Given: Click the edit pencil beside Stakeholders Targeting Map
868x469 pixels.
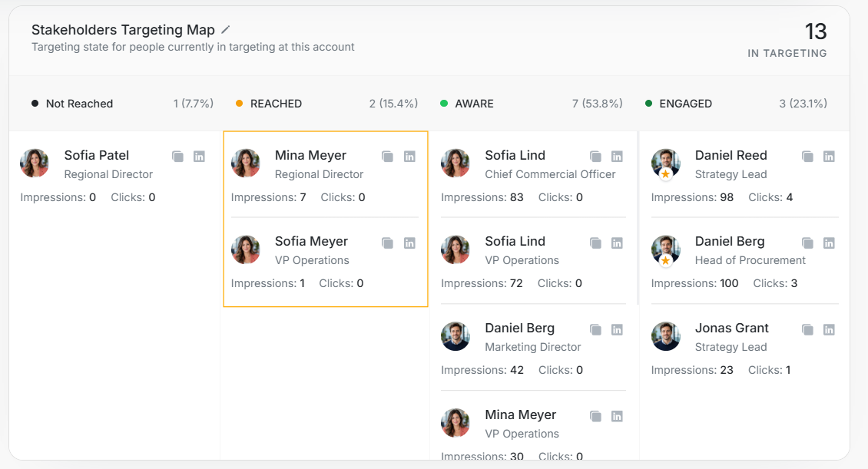Looking at the screenshot, I should tap(225, 30).
